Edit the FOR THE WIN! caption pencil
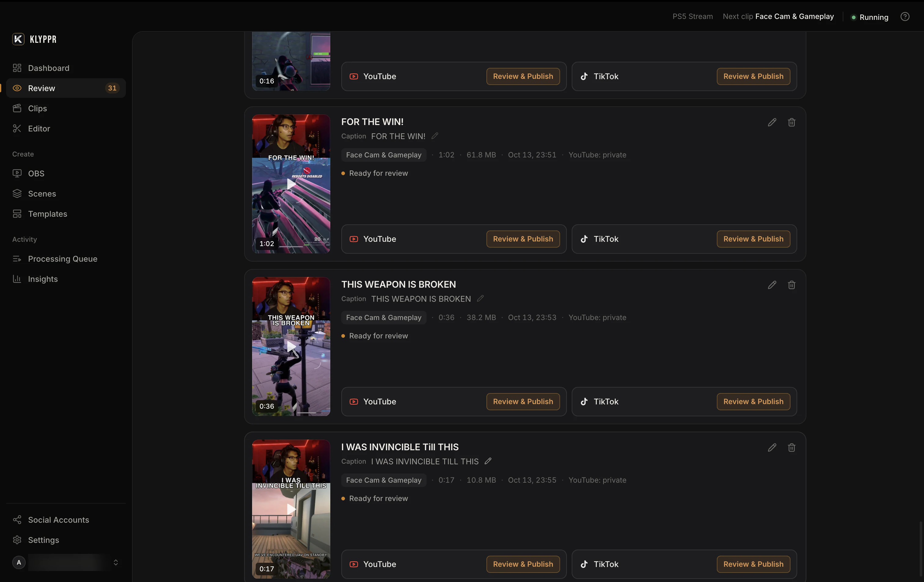The width and height of the screenshot is (924, 582). coord(435,136)
